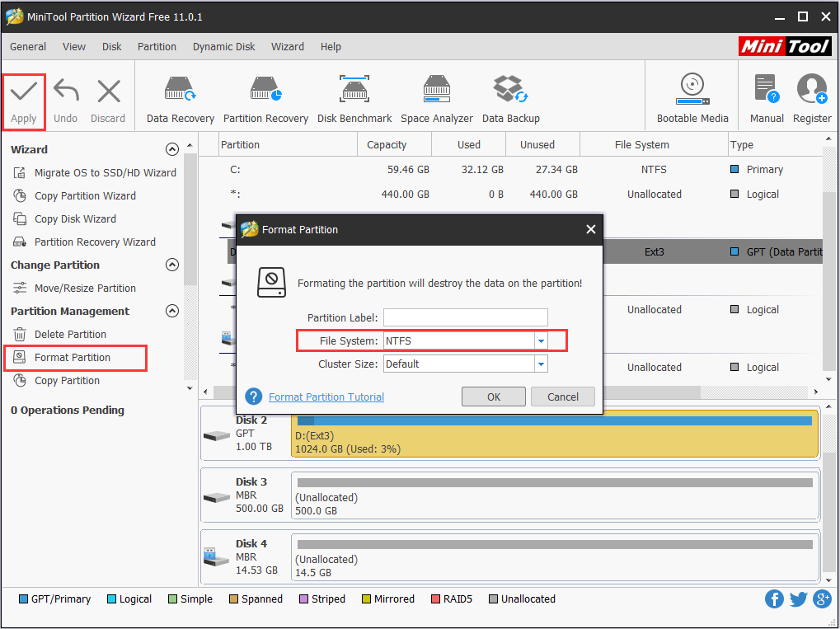Click the Unused column header
The height and width of the screenshot is (629, 840).
(542, 144)
